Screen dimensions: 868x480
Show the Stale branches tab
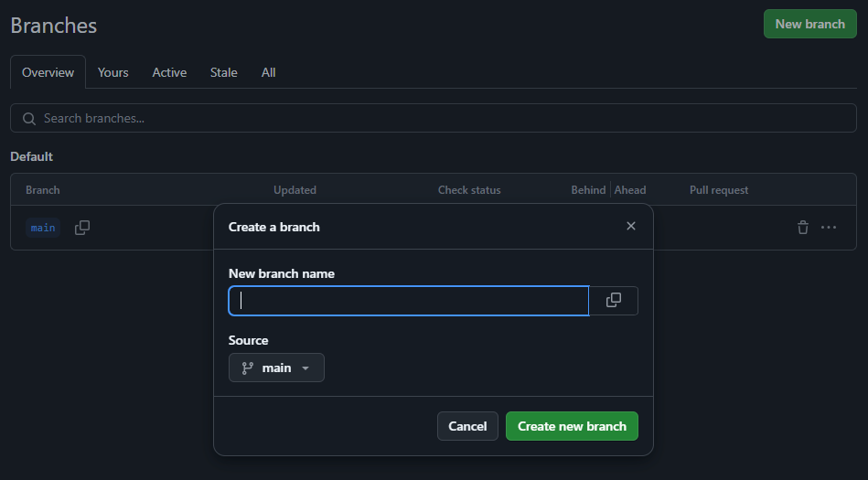coord(224,72)
